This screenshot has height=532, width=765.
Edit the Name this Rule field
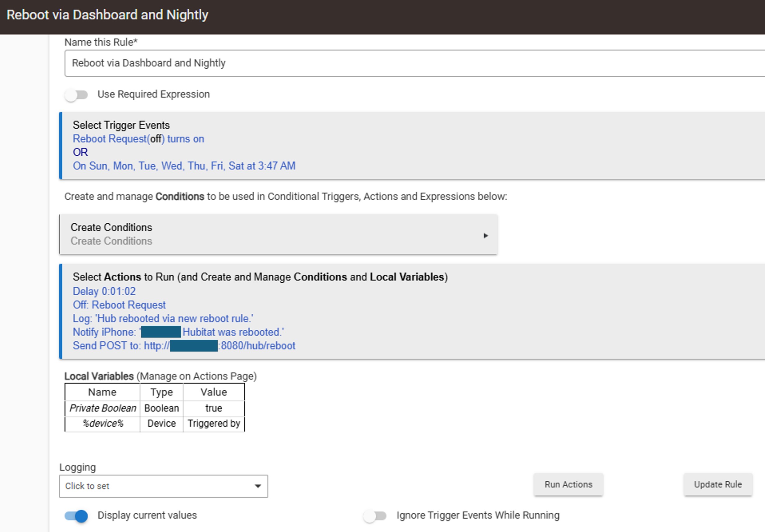pos(414,63)
